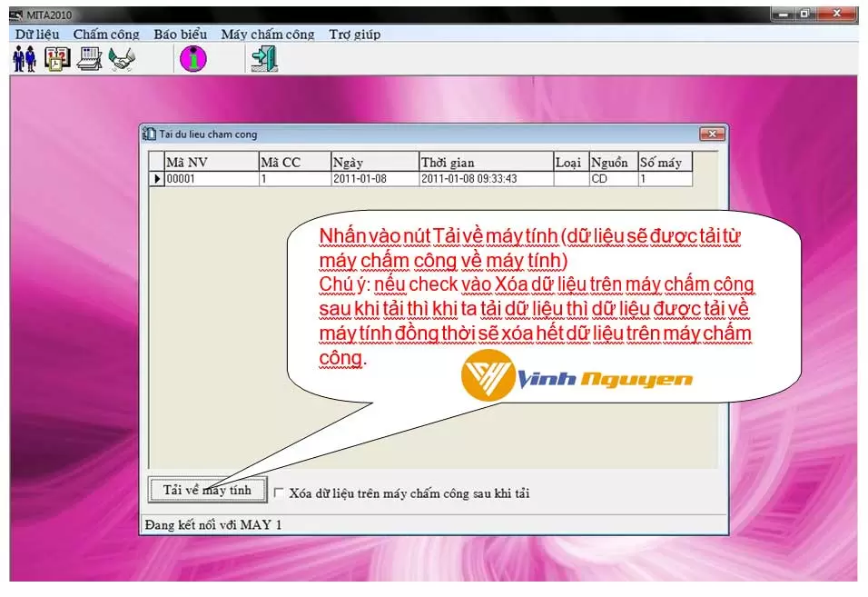The width and height of the screenshot is (868, 597).
Task: Open the Dữ liệu menu
Action: tap(37, 35)
